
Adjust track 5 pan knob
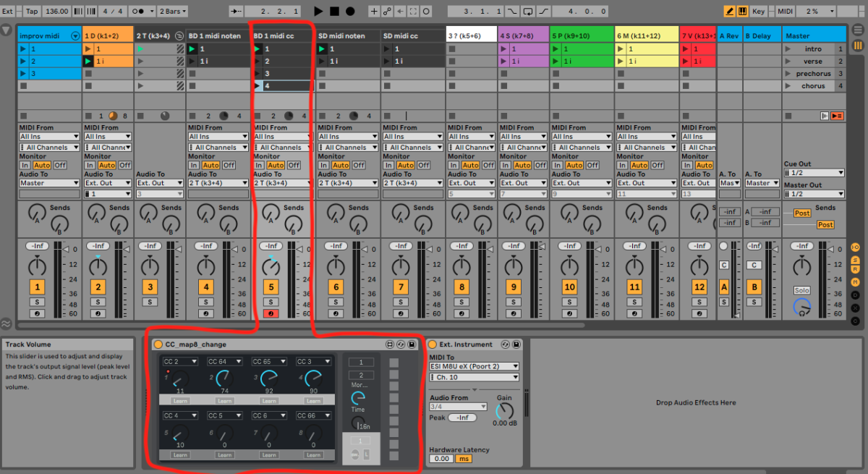(271, 266)
